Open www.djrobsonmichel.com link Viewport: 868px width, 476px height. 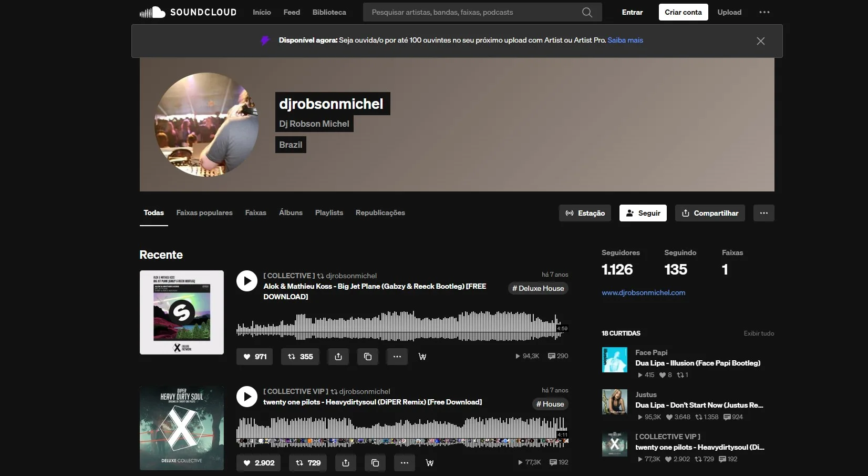click(x=644, y=292)
